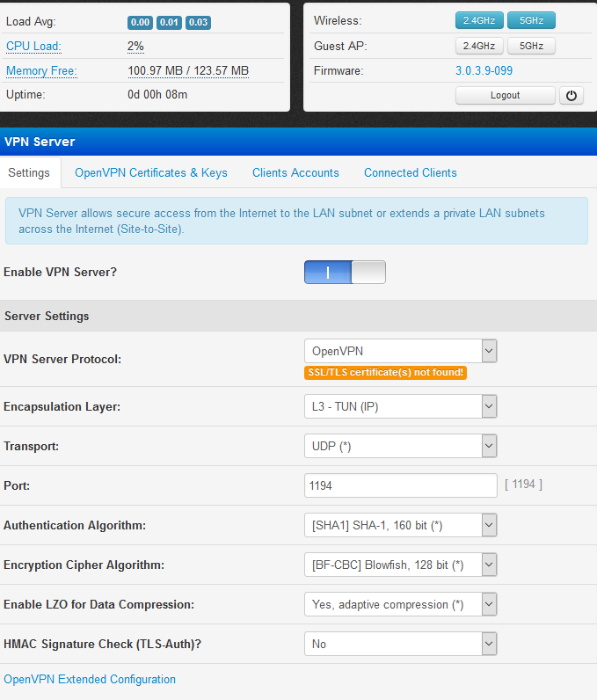Toggle the Wireless 2.4GHz radio button
This screenshot has width=597, height=700.
pyautogui.click(x=478, y=20)
